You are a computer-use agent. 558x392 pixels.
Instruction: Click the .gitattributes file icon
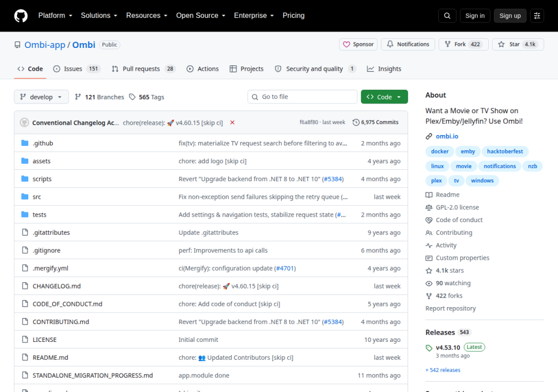(x=25, y=232)
